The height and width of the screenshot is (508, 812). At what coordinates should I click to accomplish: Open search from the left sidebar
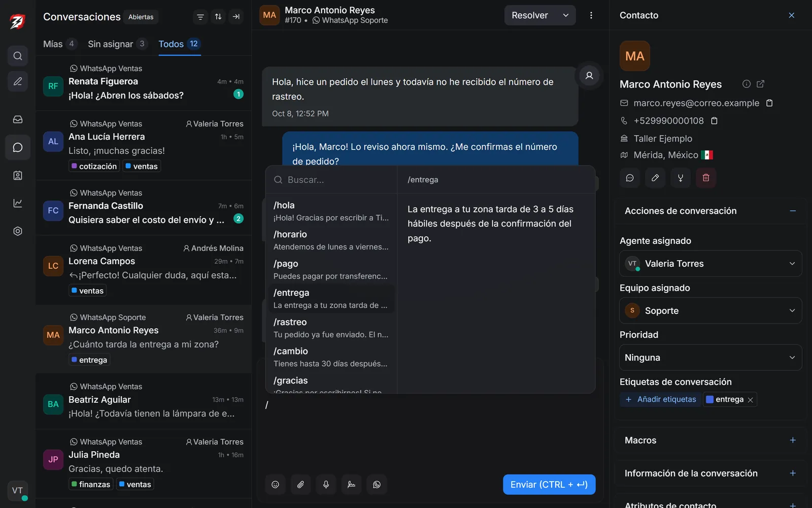[18, 56]
